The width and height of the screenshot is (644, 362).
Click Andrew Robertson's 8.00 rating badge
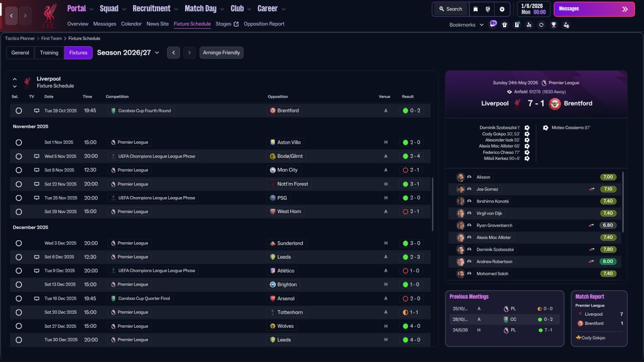[608, 262]
